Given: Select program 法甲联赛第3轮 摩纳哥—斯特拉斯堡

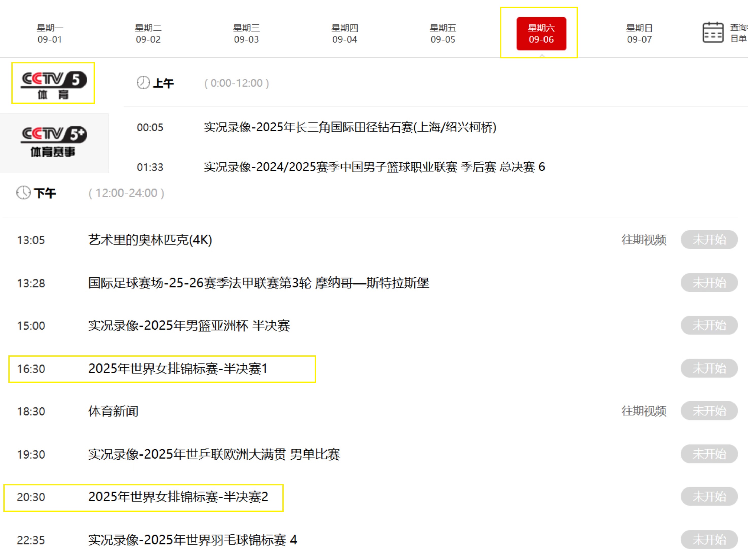Looking at the screenshot, I should pyautogui.click(x=259, y=283).
